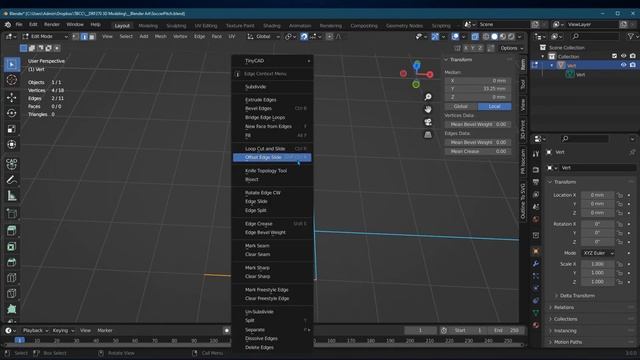Click the red X axis gizmo ball

click(430, 74)
